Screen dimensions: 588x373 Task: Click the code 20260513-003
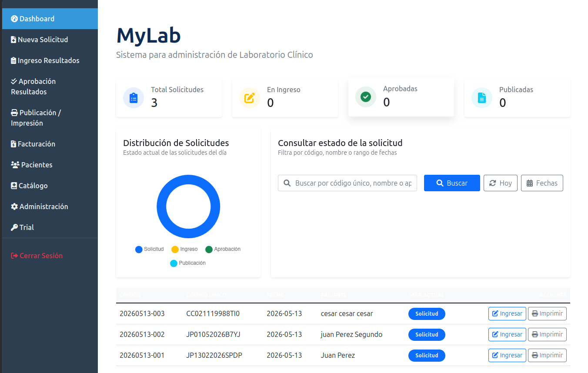(x=142, y=313)
